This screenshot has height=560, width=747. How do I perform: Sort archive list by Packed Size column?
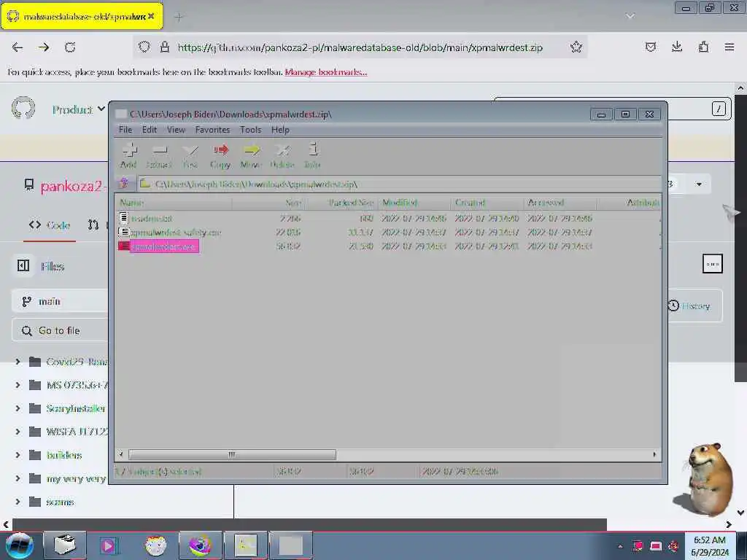(x=341, y=203)
